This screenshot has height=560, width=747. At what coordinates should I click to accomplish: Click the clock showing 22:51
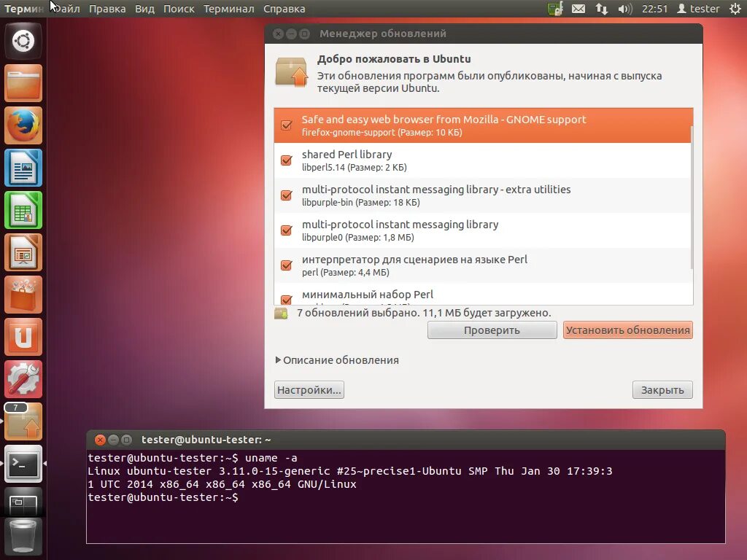[654, 9]
